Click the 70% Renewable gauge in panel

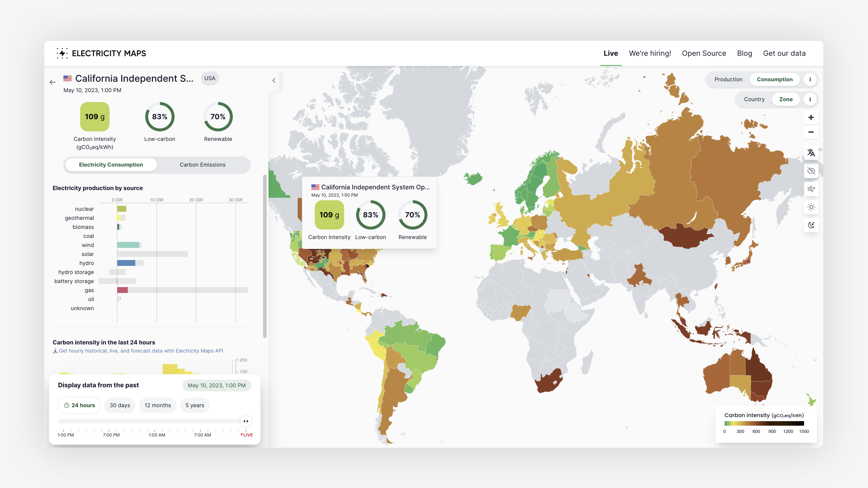click(x=218, y=117)
